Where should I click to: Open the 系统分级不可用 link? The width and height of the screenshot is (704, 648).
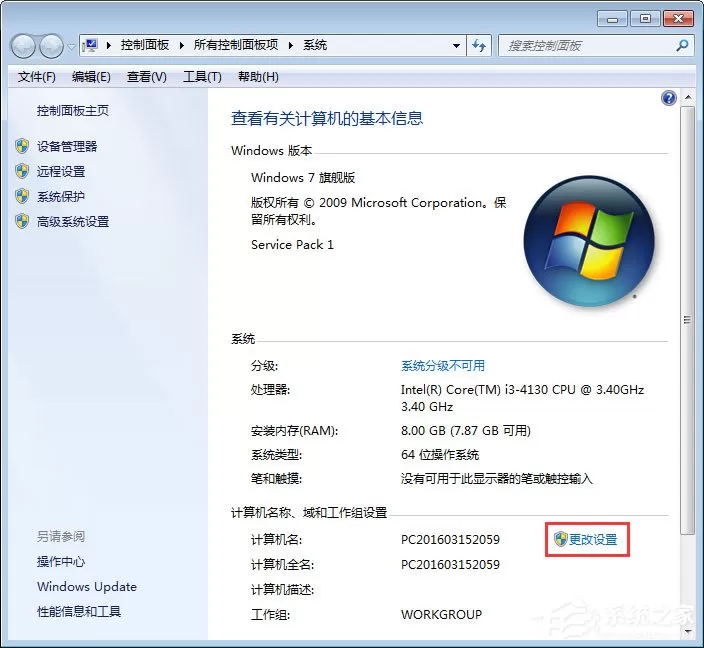click(x=443, y=366)
